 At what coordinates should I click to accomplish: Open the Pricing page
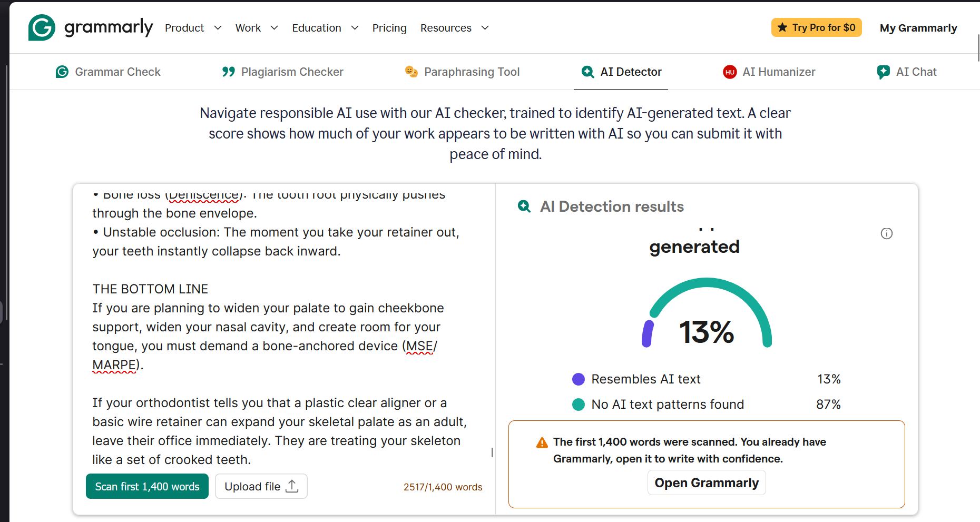389,28
